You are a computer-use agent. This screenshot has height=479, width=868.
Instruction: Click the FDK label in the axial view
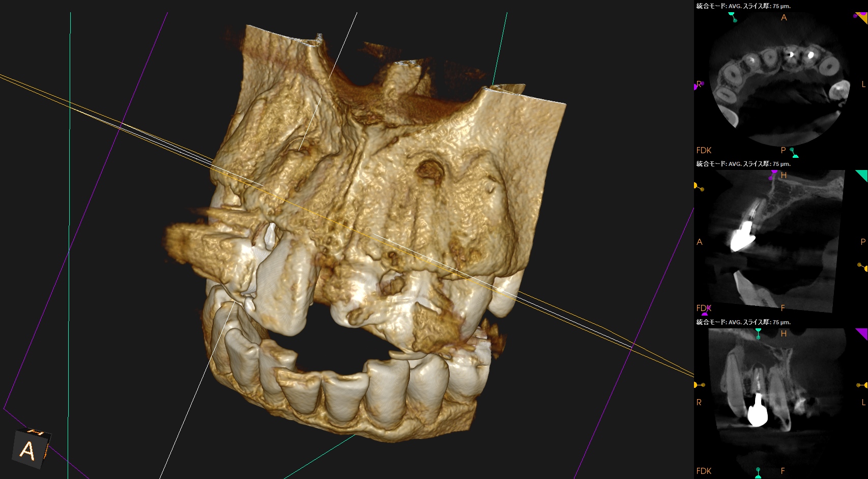tap(704, 150)
